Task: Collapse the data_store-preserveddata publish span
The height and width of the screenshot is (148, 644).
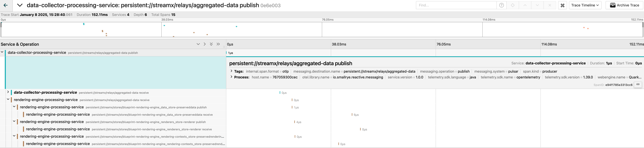Action: click(x=14, y=106)
